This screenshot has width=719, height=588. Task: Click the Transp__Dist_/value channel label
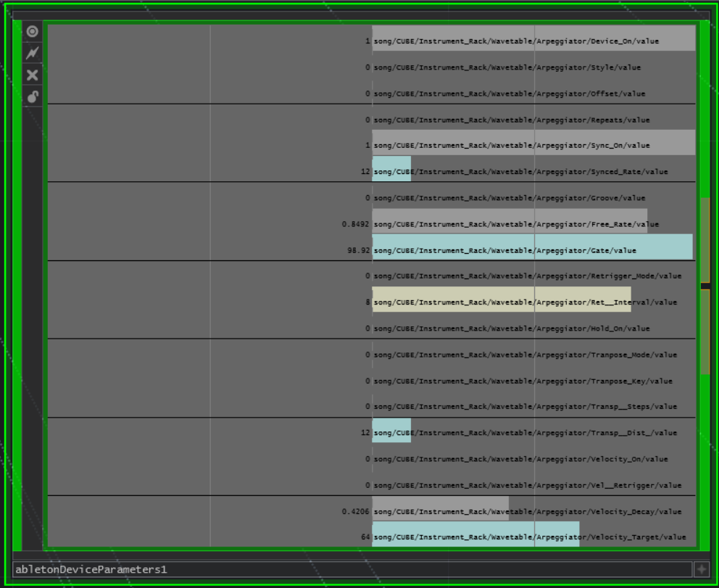(x=525, y=433)
